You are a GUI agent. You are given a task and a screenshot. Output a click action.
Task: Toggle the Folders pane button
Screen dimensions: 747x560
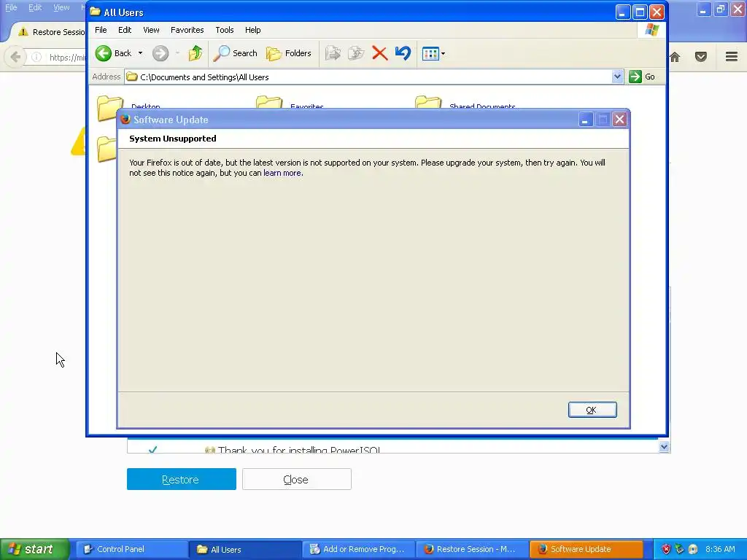(289, 53)
